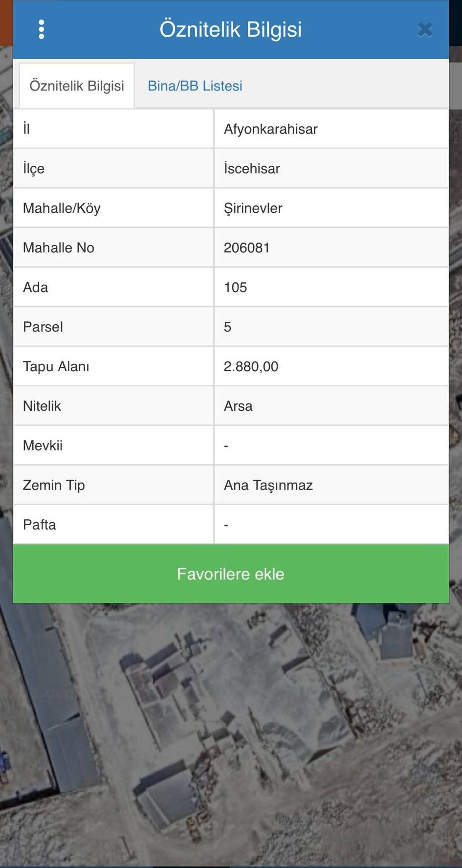Image resolution: width=462 pixels, height=868 pixels.
Task: Select the Parsel value 5
Action: pos(228,327)
